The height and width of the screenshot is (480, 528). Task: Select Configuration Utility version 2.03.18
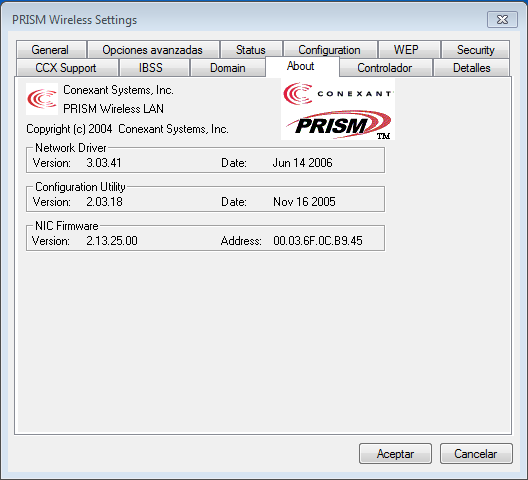pos(104,202)
